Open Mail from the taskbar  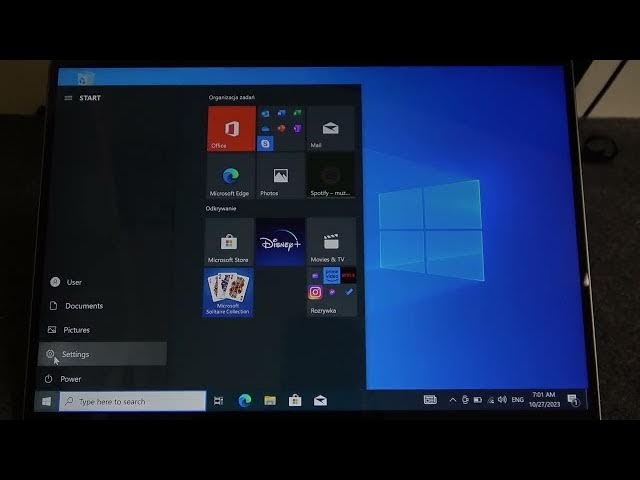click(x=320, y=401)
